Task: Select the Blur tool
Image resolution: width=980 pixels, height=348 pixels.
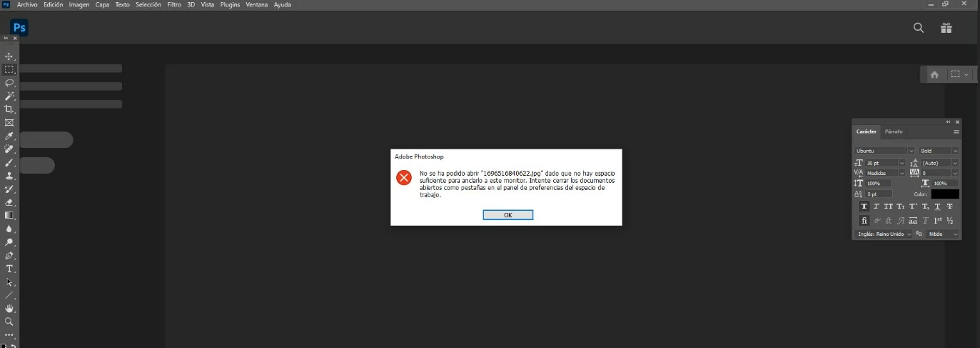Action: click(9, 229)
